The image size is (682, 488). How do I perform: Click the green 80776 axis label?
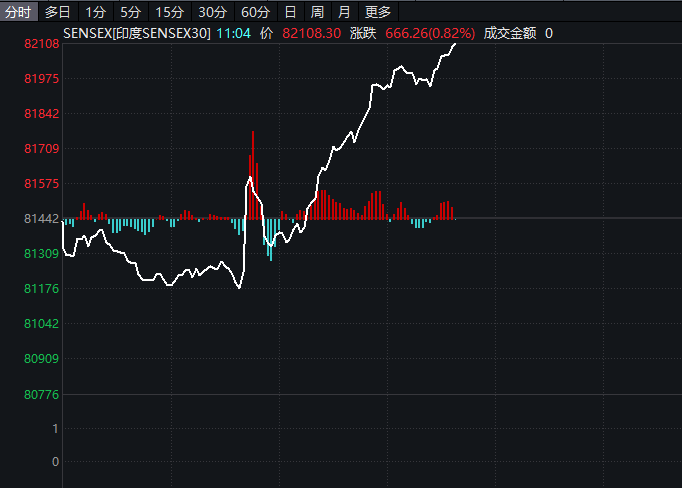[x=42, y=395]
